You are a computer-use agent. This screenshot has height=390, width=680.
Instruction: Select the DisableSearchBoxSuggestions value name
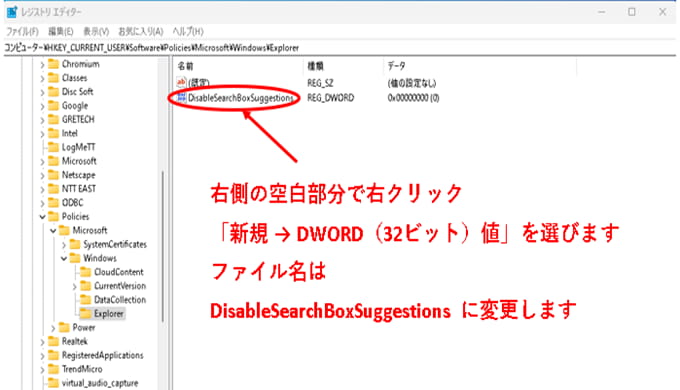click(x=241, y=98)
